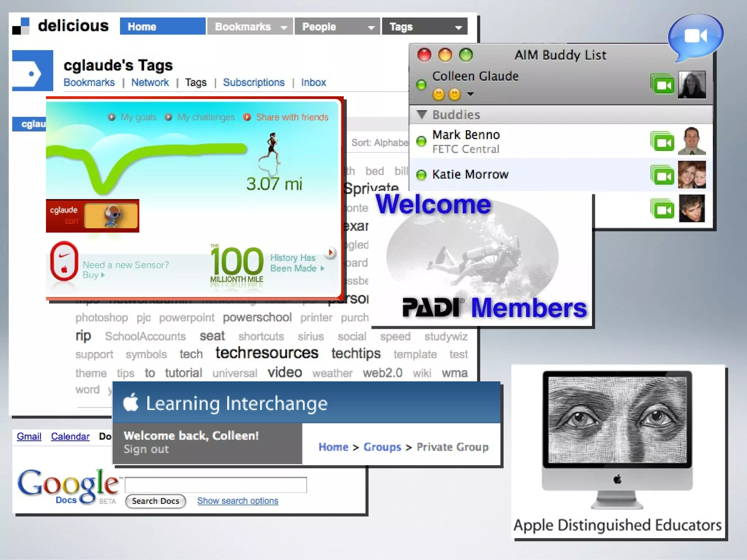Collapse the Buddies group triangle

422,114
